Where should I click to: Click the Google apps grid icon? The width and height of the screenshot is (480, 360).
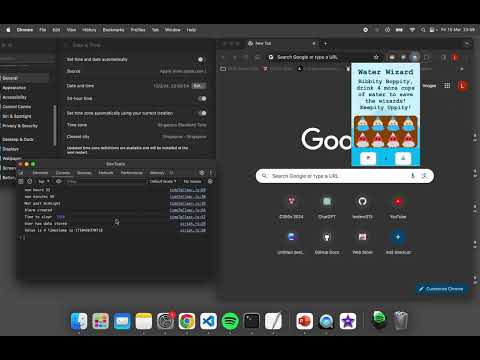[447, 86]
